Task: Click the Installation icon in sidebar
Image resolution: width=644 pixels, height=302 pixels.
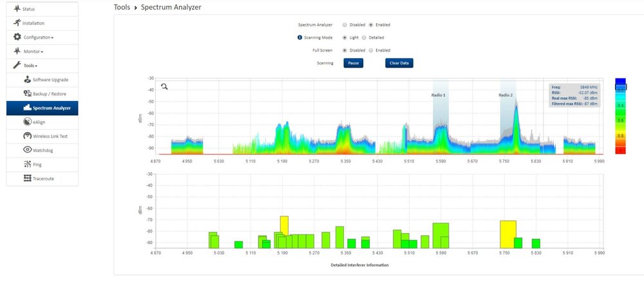Action: [17, 23]
